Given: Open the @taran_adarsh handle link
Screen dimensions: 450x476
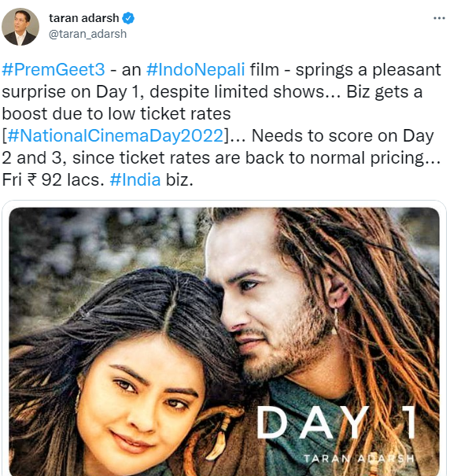Looking at the screenshot, I should (88, 34).
